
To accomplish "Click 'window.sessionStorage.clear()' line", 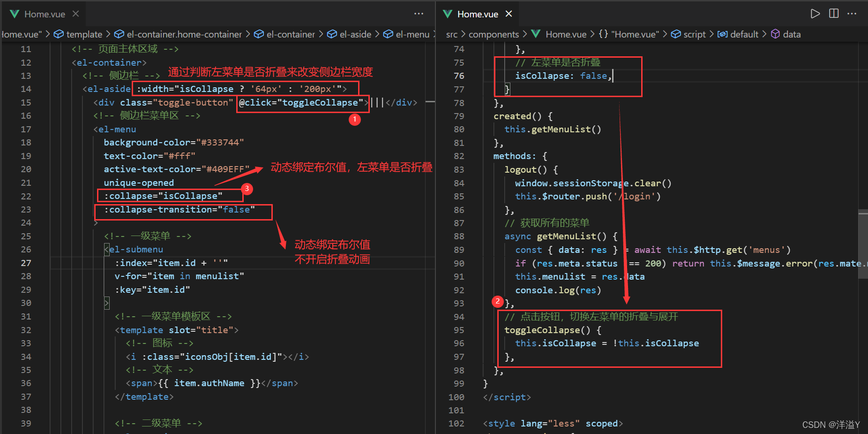I will (x=593, y=183).
